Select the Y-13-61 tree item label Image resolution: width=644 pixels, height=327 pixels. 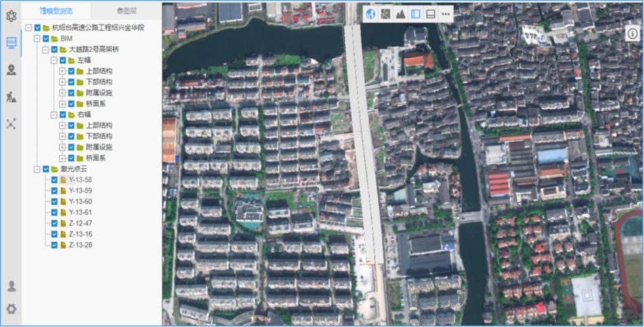point(80,212)
